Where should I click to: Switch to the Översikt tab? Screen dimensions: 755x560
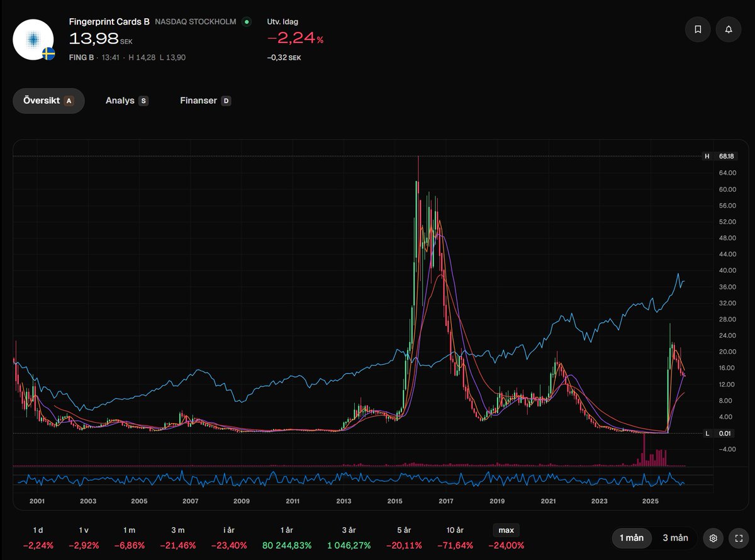48,101
